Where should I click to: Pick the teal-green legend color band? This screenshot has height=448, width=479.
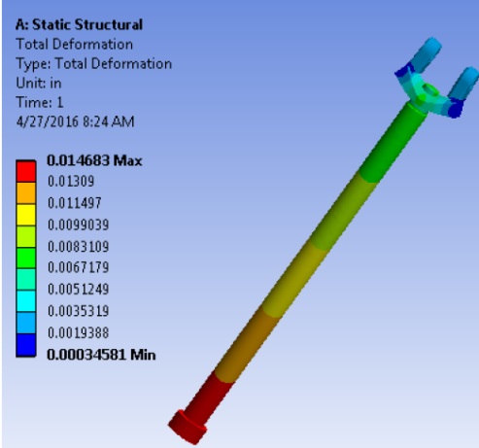click(26, 280)
